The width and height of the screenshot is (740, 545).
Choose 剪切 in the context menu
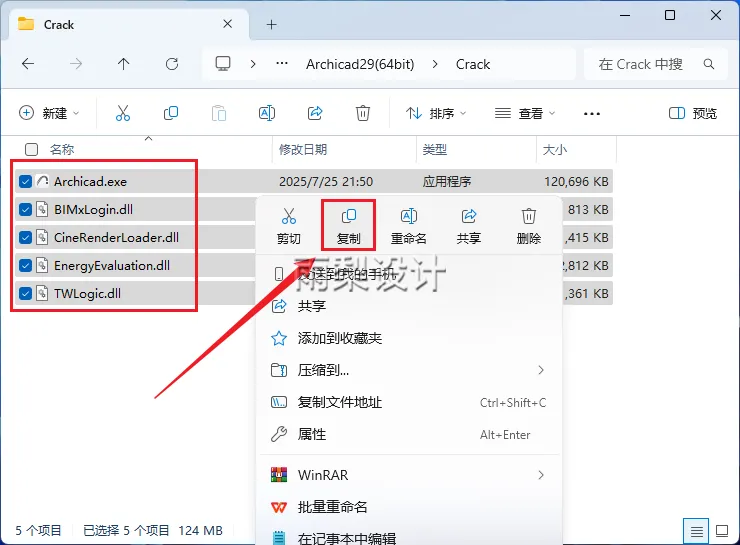point(289,226)
